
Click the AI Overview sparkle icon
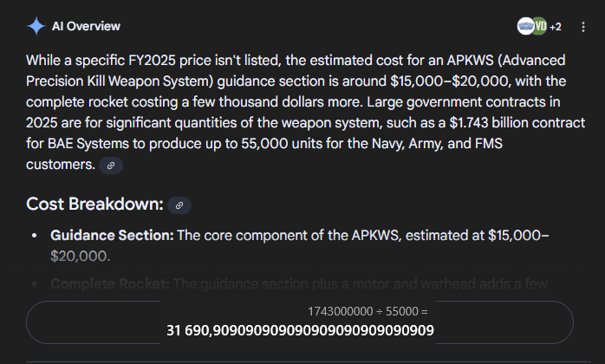click(36, 26)
